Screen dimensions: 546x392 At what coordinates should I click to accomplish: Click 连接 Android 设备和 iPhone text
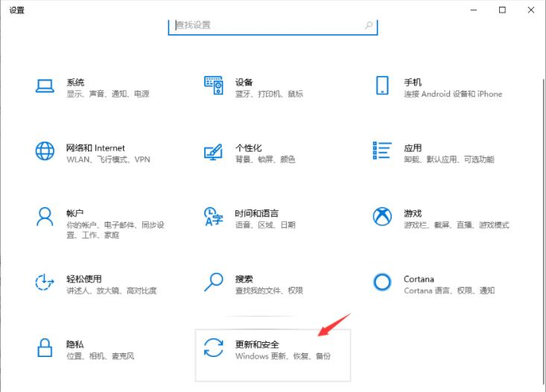point(453,94)
